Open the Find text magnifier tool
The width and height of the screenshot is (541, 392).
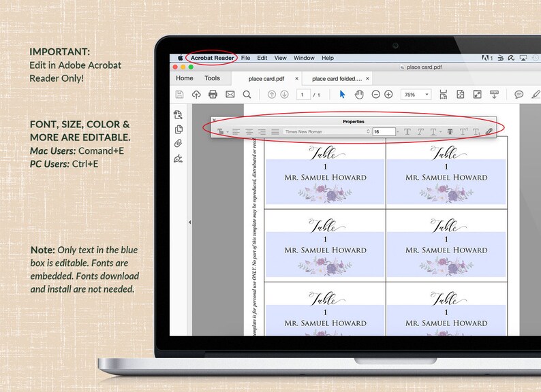[x=247, y=95]
